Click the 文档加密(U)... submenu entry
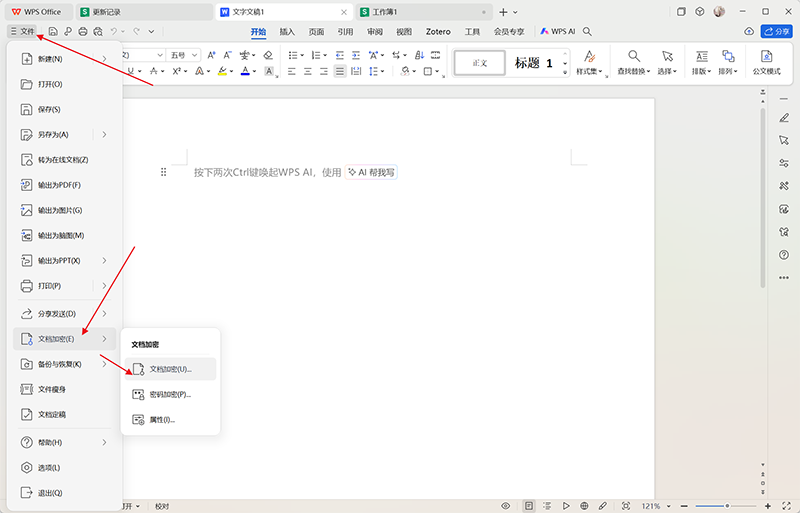800x513 pixels. 168,369
